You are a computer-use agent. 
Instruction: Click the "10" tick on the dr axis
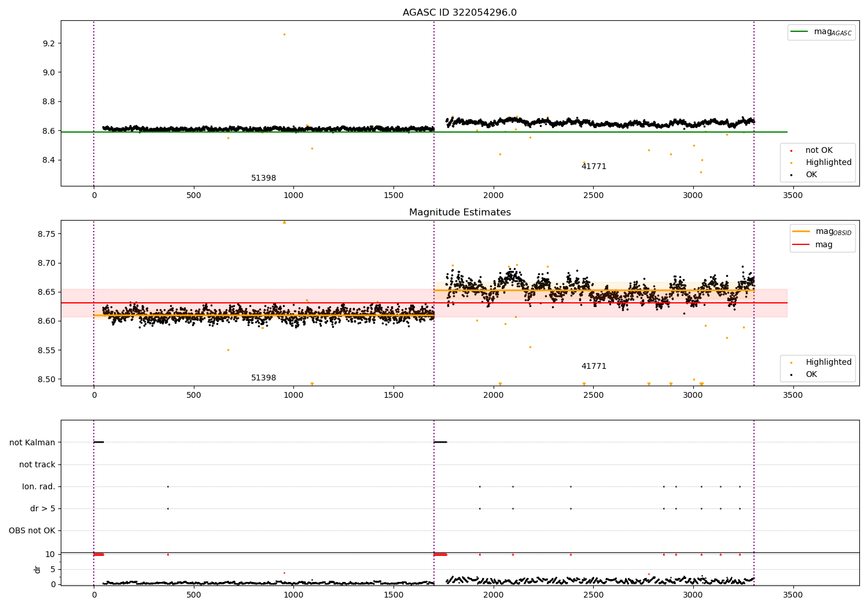pyautogui.click(x=50, y=554)
